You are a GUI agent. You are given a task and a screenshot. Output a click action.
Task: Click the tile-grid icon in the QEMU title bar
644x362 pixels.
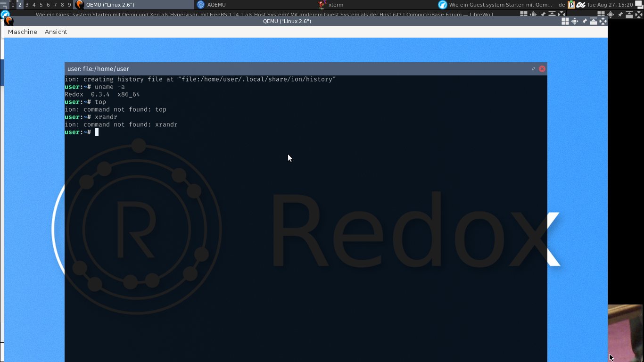(565, 21)
